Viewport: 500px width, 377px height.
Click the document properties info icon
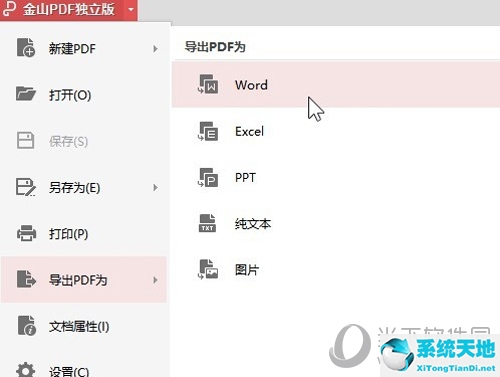(26, 325)
